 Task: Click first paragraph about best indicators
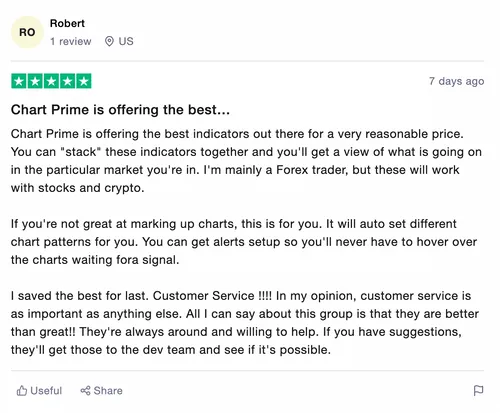pyautogui.click(x=246, y=161)
